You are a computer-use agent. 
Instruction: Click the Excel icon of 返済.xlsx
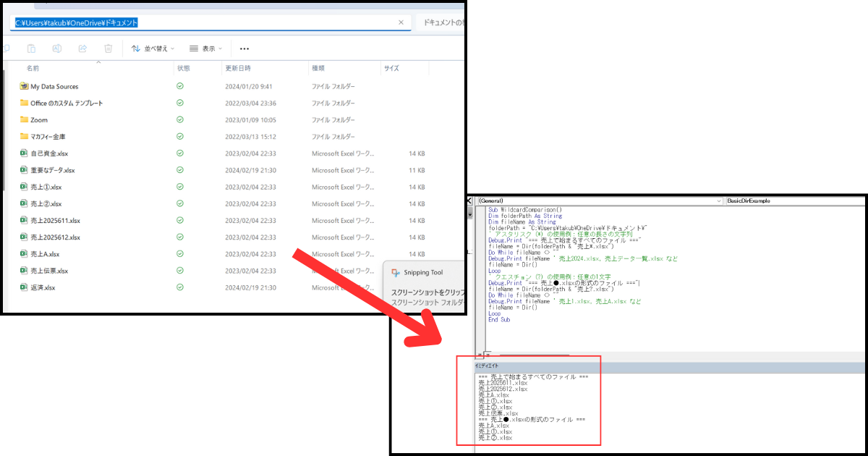[x=24, y=287]
